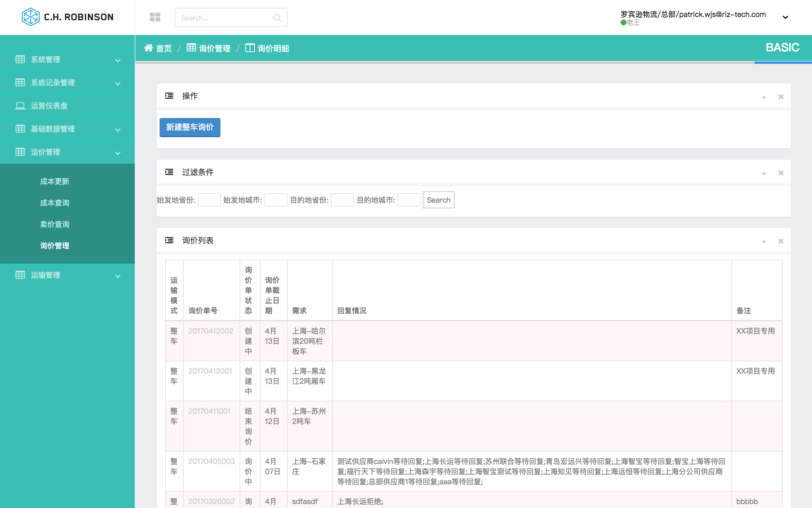The height and width of the screenshot is (508, 812).
Task: Open the user account dropdown arrow
Action: [x=785, y=17]
